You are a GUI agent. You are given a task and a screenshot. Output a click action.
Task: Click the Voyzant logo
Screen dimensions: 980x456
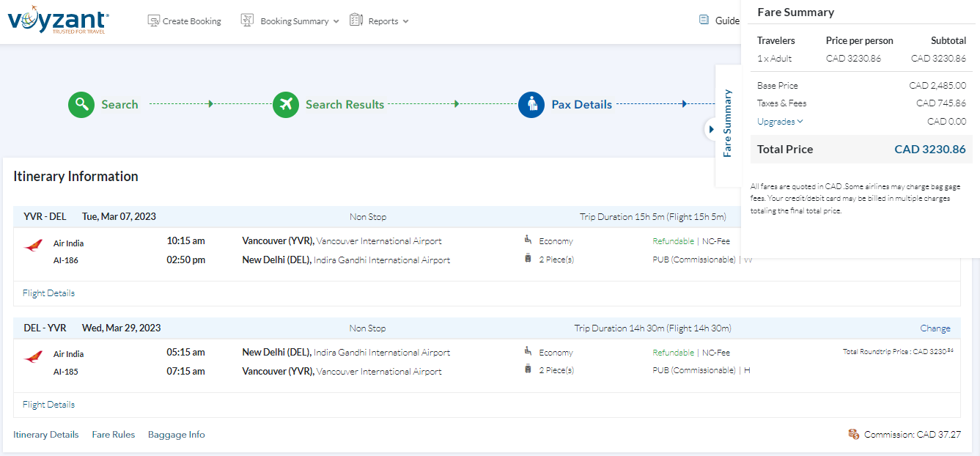tap(58, 21)
